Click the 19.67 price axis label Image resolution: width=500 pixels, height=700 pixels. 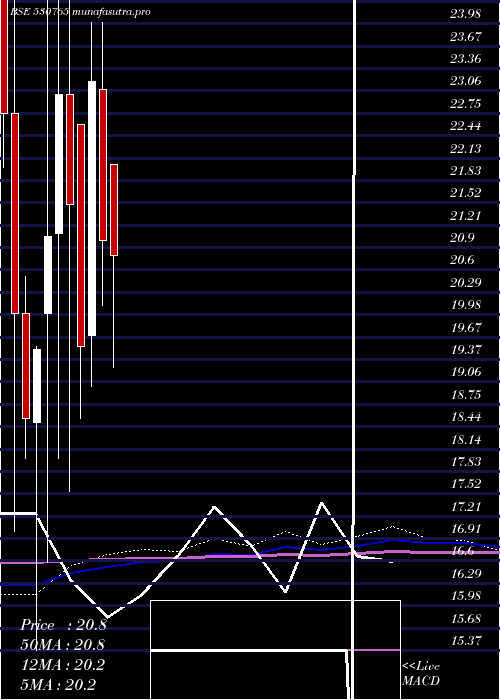coord(465,327)
